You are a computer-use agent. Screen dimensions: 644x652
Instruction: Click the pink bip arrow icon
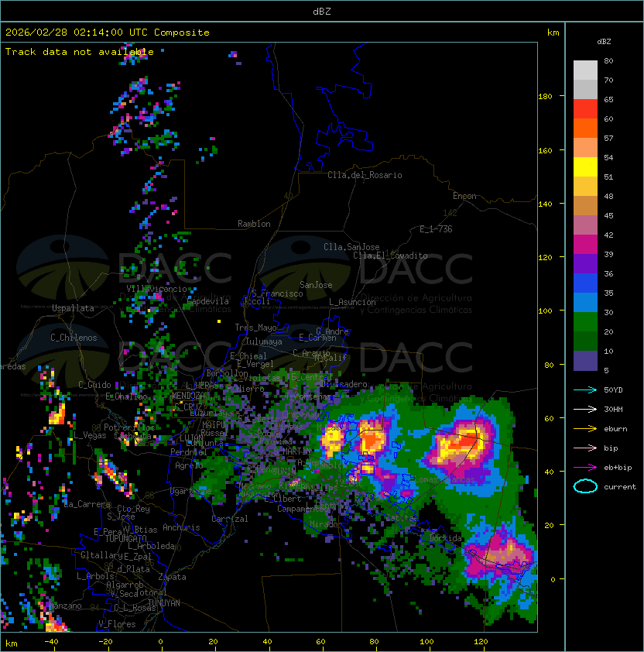coord(585,448)
